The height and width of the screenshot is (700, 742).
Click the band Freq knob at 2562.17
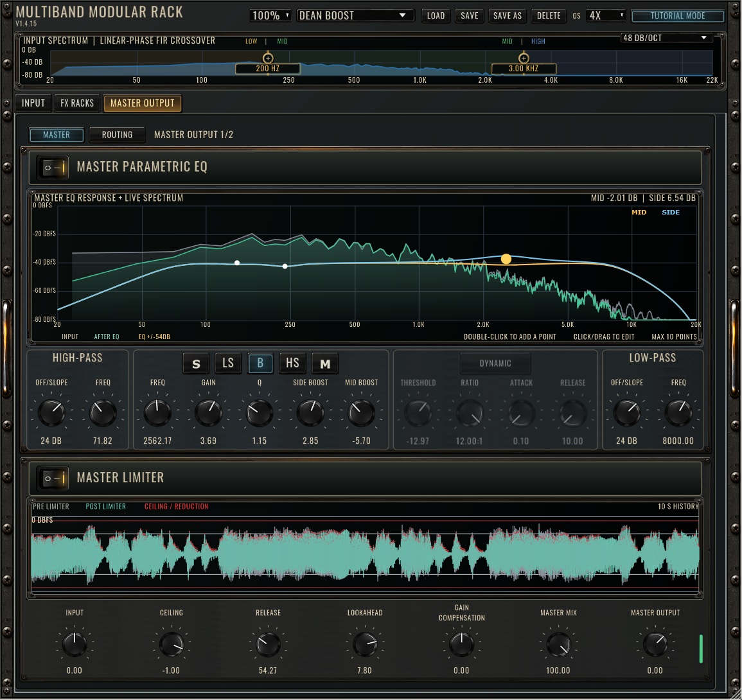157,412
